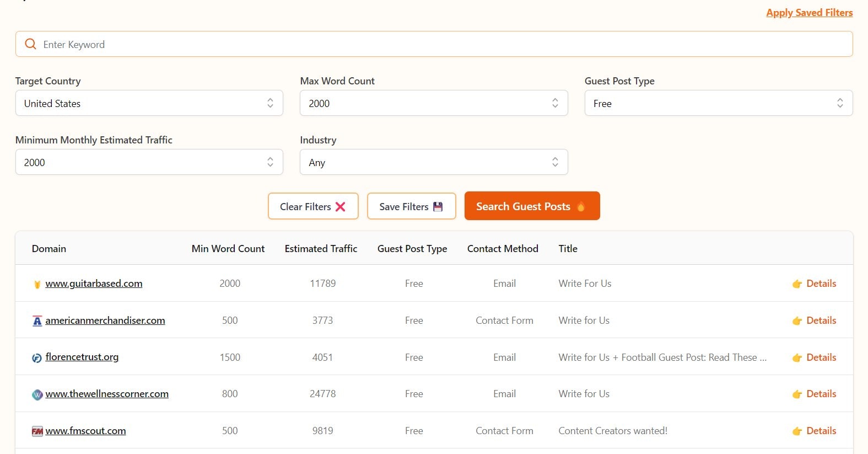Click the Contact Method column header
The image size is (868, 454).
(x=503, y=249)
